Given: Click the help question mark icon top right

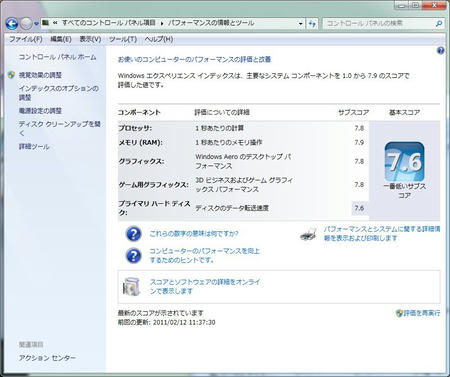Looking at the screenshot, I should pyautogui.click(x=441, y=51).
